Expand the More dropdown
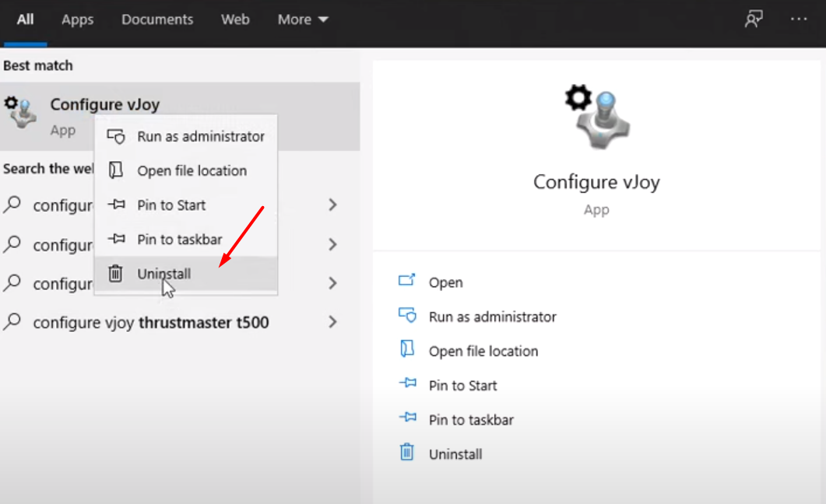826x504 pixels. point(303,19)
